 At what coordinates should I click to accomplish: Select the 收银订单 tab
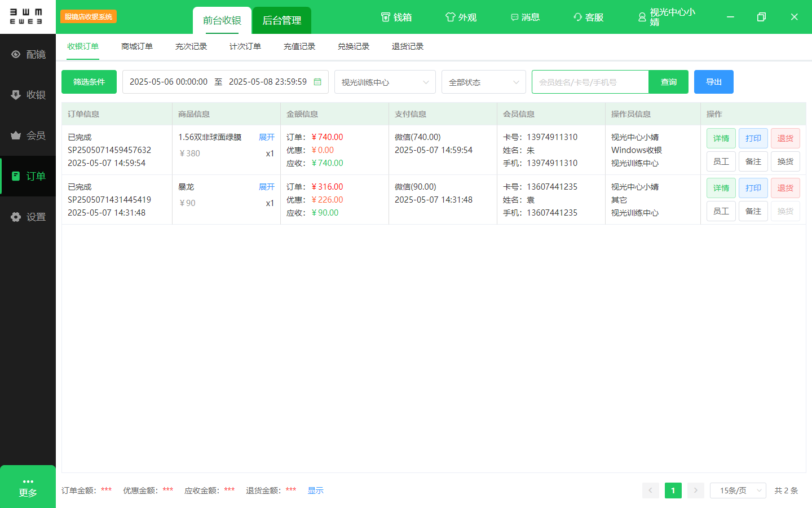[x=83, y=46]
